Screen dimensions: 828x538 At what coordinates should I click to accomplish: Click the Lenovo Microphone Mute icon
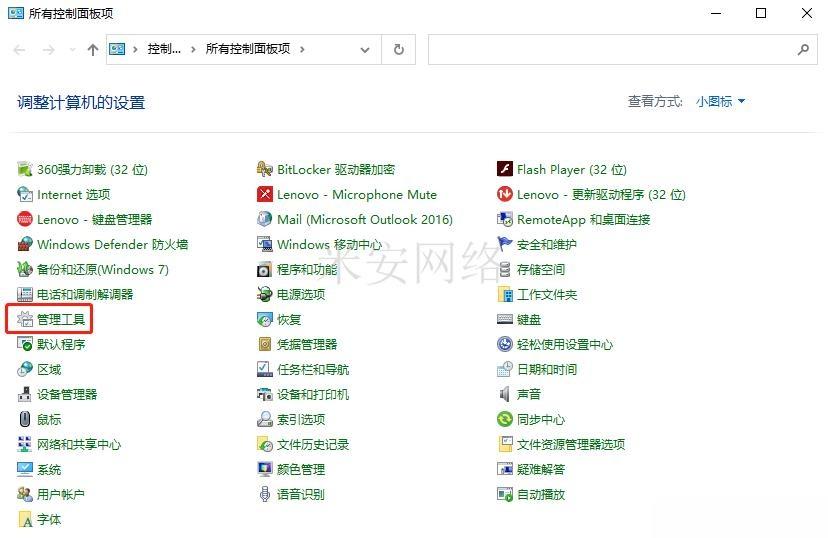[265, 194]
